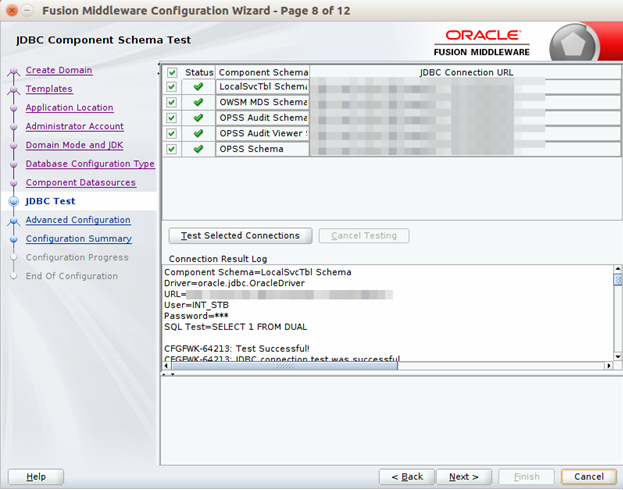The width and height of the screenshot is (623, 490).
Task: Click the 'CFGFWK-64213: Test Successful!' log line
Action: 237,349
